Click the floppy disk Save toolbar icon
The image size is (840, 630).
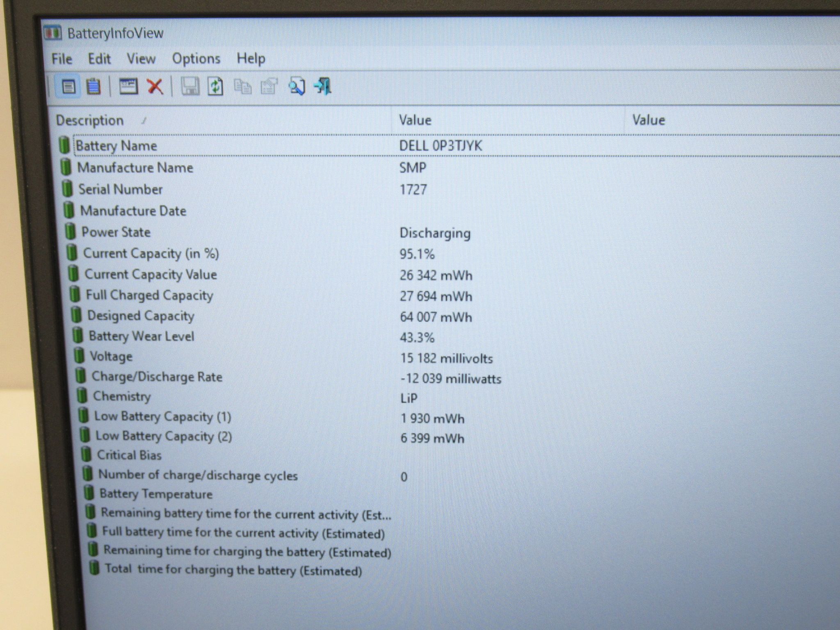coord(189,87)
